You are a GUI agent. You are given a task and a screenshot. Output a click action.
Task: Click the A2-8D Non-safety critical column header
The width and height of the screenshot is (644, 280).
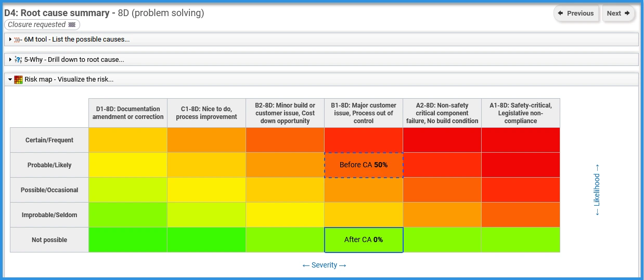pos(442,113)
